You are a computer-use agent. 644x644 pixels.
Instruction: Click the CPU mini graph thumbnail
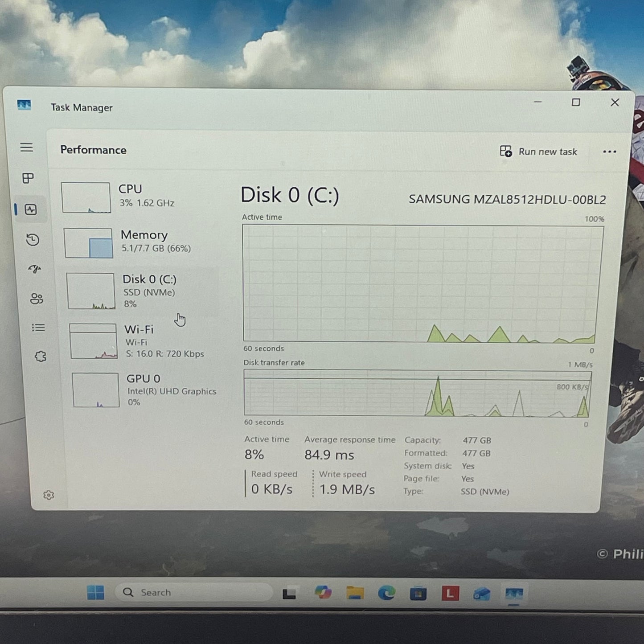86,197
